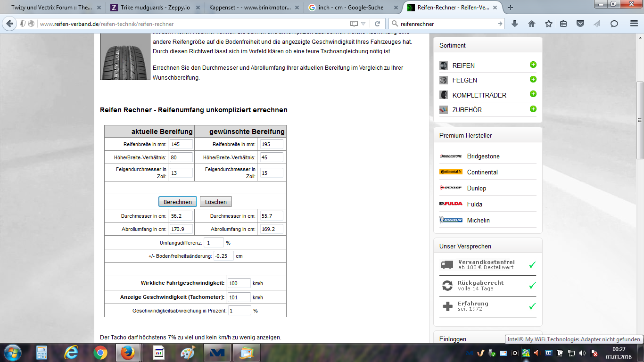
Task: Expand ZUBEHÖR category with green plus
Action: [x=533, y=109]
